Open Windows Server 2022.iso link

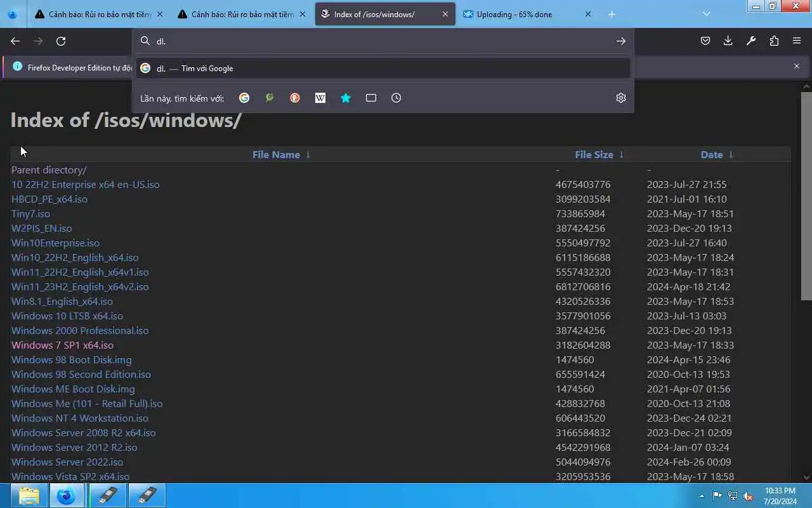pyautogui.click(x=67, y=462)
